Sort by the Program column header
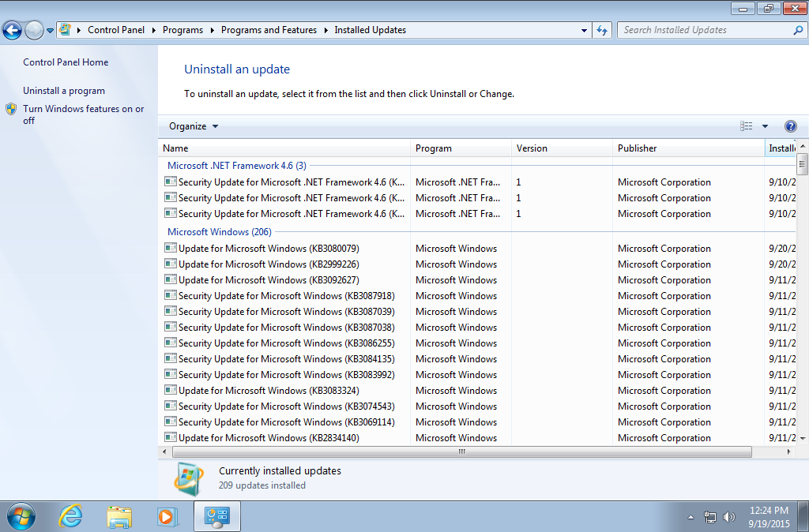 461,148
